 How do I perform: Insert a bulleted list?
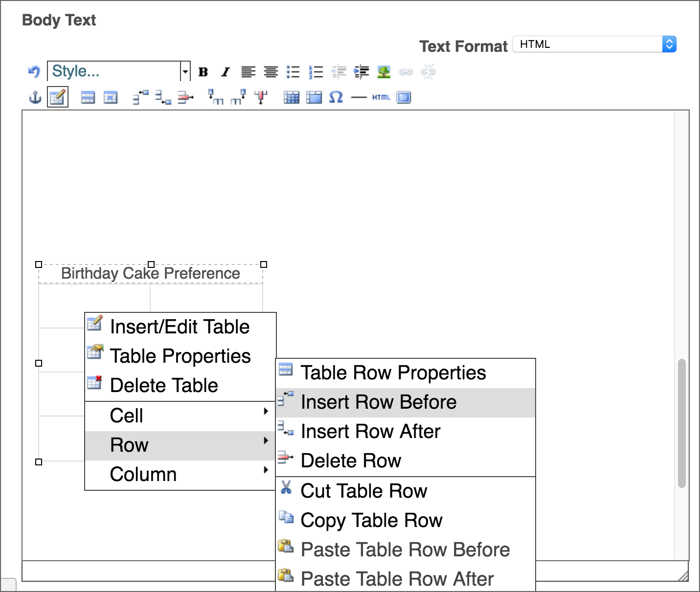[293, 72]
